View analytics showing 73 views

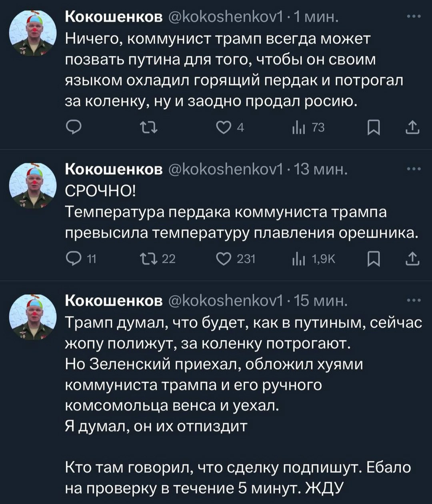coord(299,128)
